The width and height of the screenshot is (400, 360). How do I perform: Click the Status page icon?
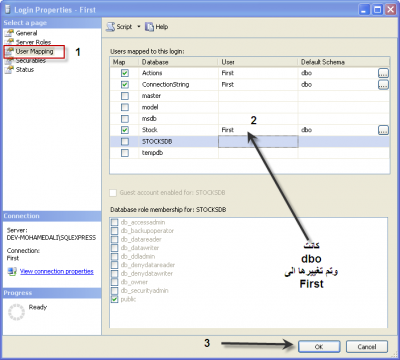coord(9,69)
